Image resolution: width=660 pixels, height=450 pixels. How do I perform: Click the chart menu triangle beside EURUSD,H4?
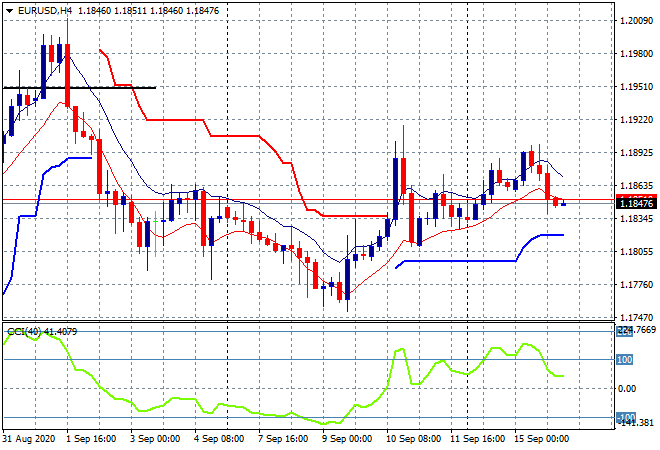coord(9,11)
